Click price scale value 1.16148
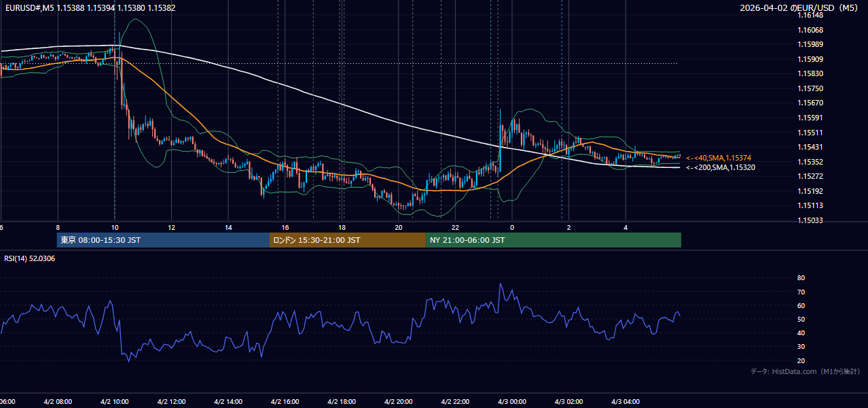 [x=810, y=15]
